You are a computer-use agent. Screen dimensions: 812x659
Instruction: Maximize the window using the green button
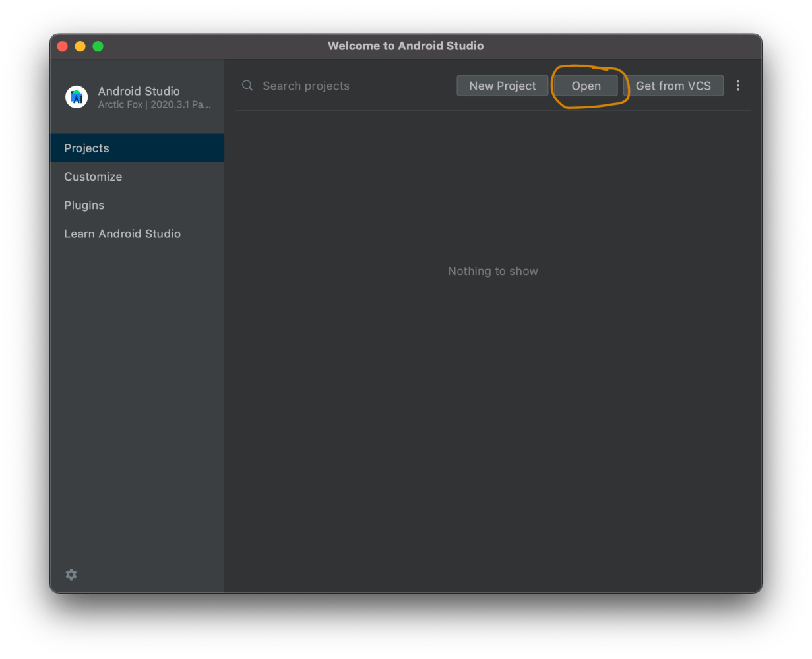pos(98,46)
